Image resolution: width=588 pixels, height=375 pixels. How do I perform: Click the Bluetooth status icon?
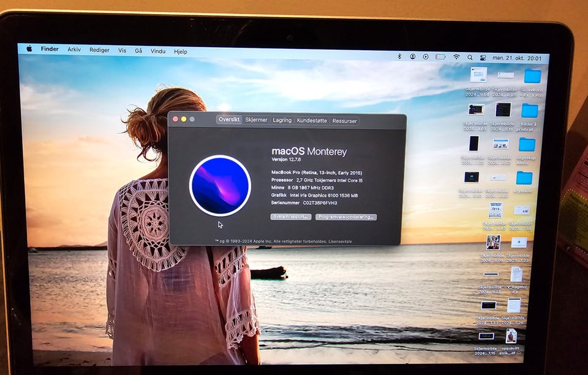399,56
